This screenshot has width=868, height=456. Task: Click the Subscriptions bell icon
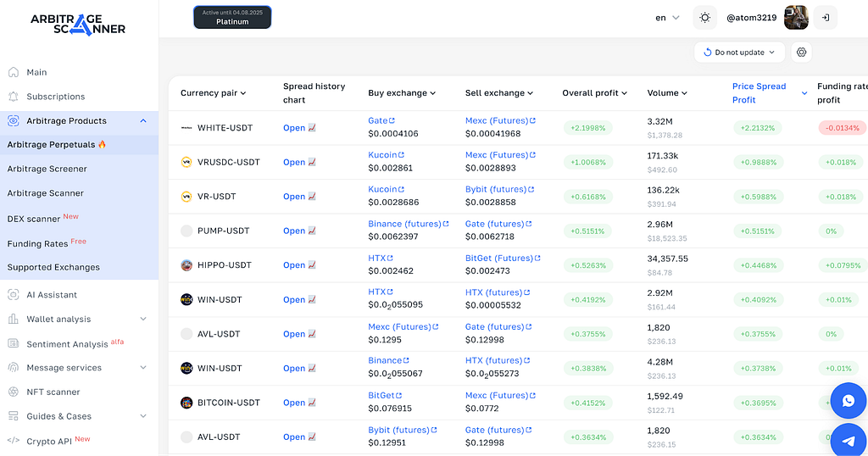[x=14, y=97]
